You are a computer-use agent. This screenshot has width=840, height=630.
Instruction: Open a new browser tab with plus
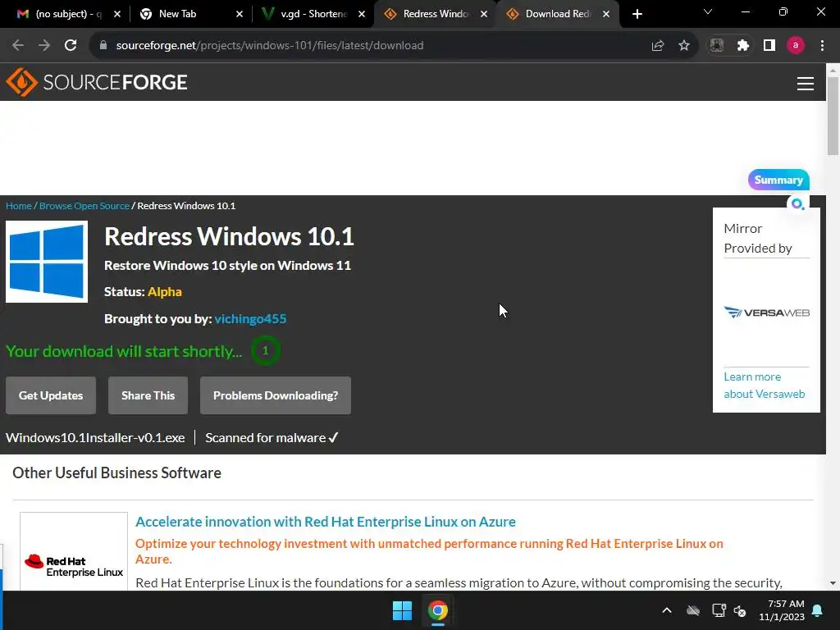637,14
